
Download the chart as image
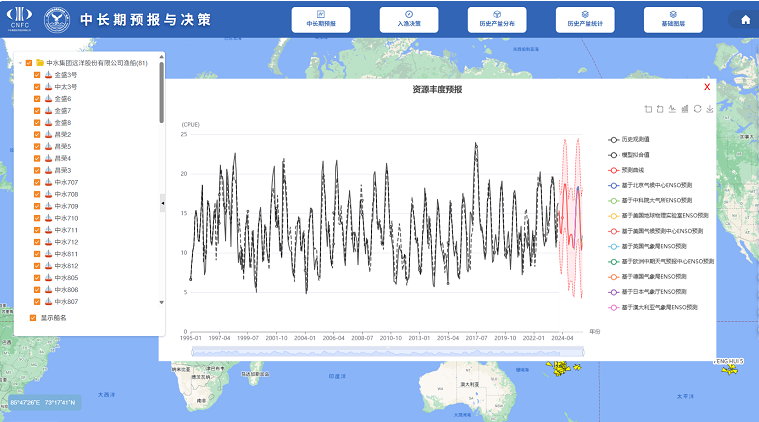click(709, 109)
